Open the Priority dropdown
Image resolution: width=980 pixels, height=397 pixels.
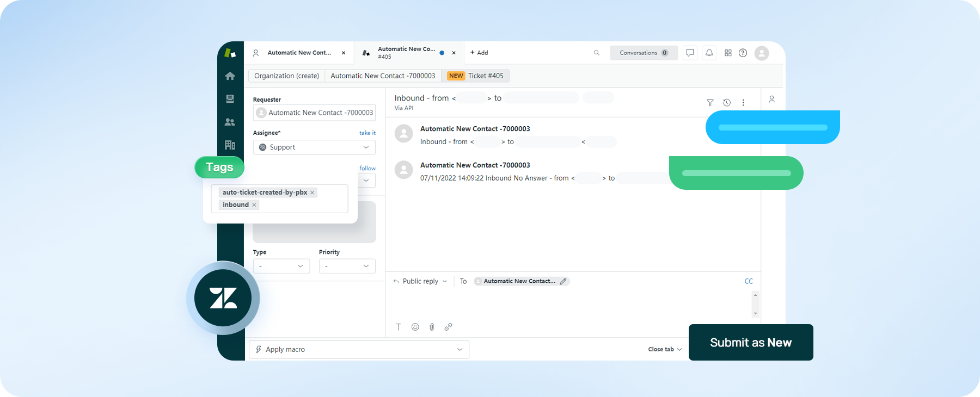click(x=347, y=266)
